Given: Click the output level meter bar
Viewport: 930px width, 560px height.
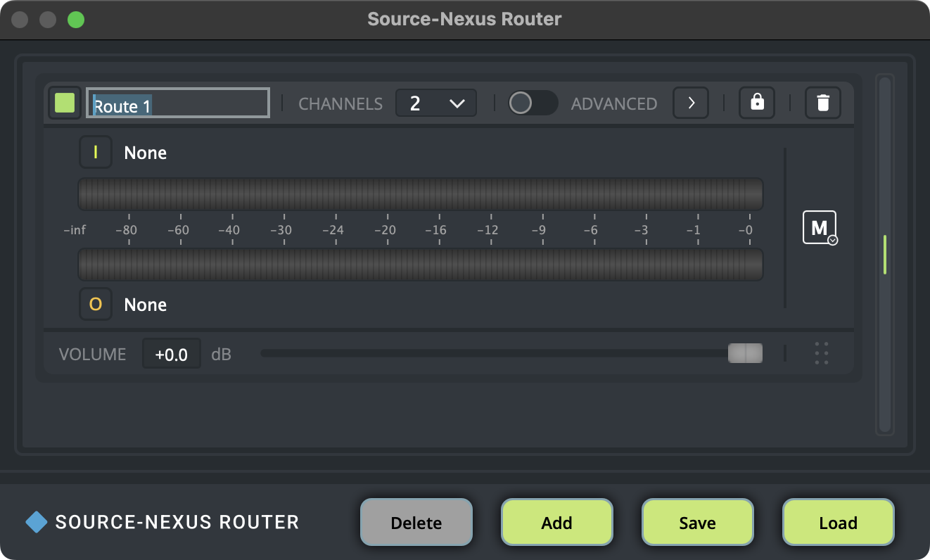Looking at the screenshot, I should click(x=420, y=265).
